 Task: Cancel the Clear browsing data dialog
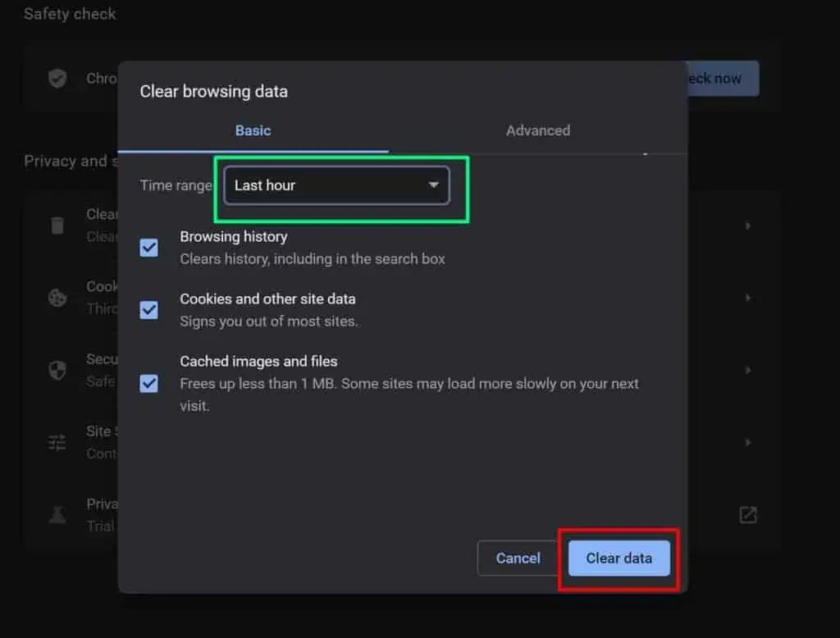coord(518,558)
